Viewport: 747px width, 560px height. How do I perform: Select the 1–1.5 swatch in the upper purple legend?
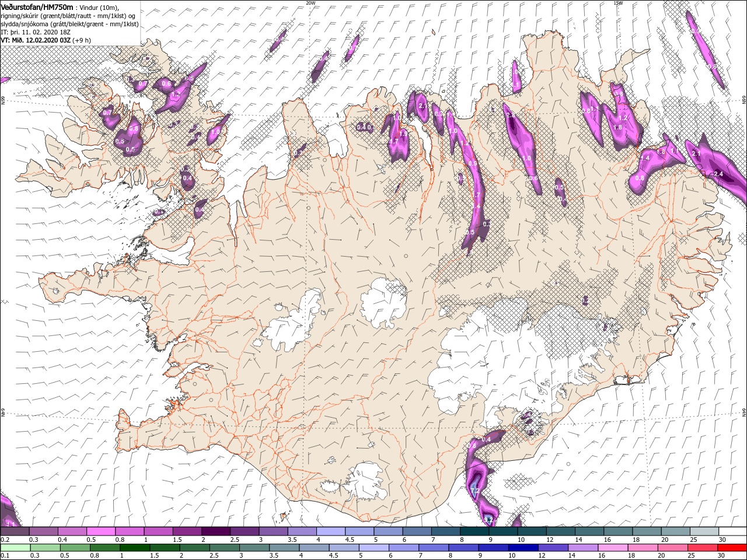click(158, 531)
